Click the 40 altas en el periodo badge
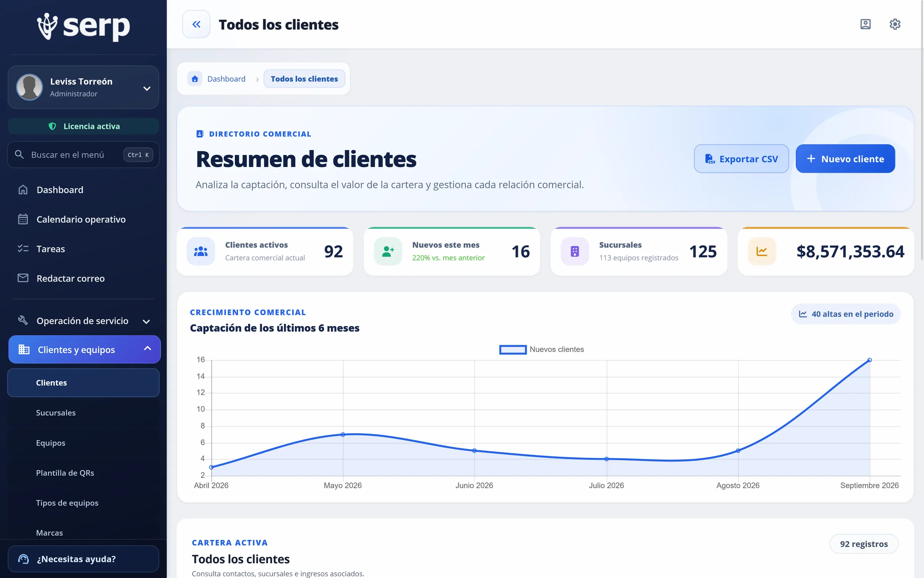This screenshot has height=578, width=924. 846,314
